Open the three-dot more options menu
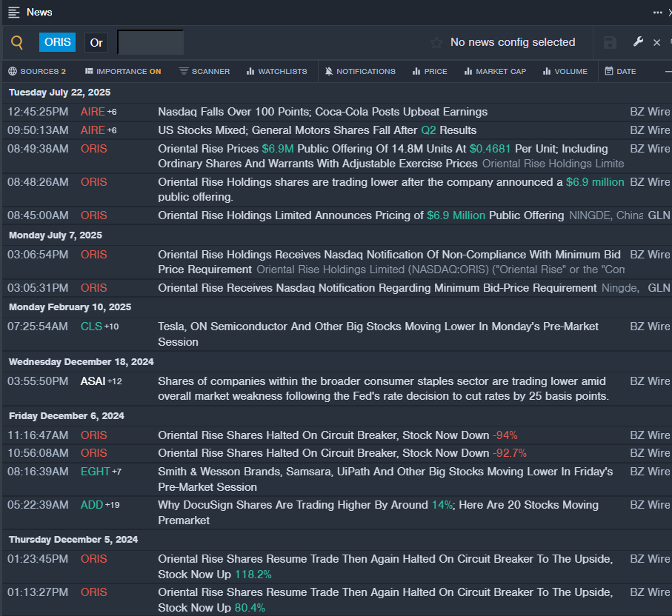 click(657, 13)
